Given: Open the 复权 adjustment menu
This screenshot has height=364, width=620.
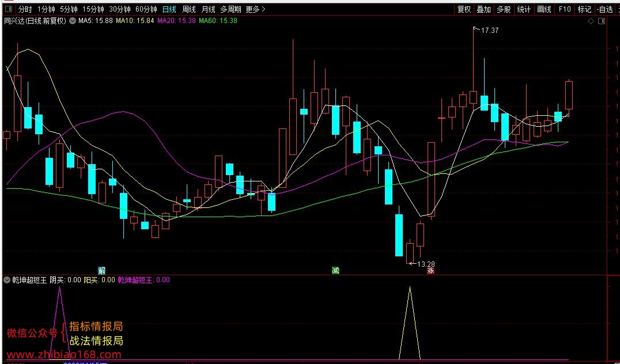Looking at the screenshot, I should click(x=464, y=9).
